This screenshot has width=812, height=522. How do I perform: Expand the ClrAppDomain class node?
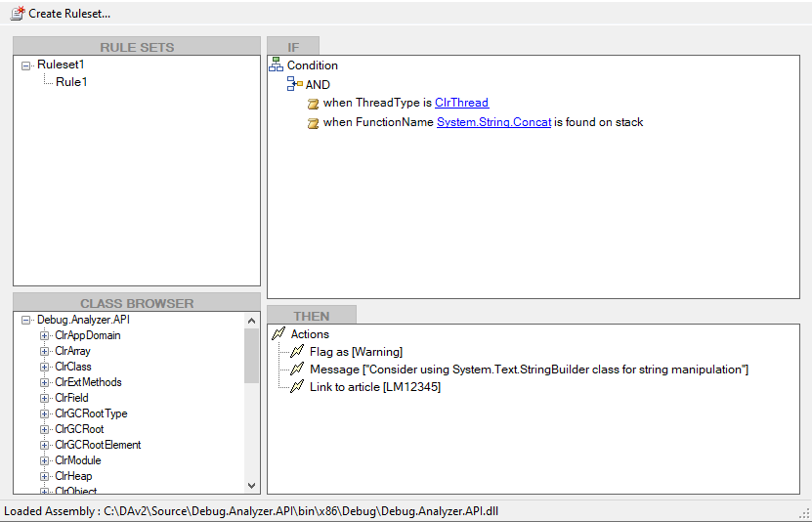[44, 335]
